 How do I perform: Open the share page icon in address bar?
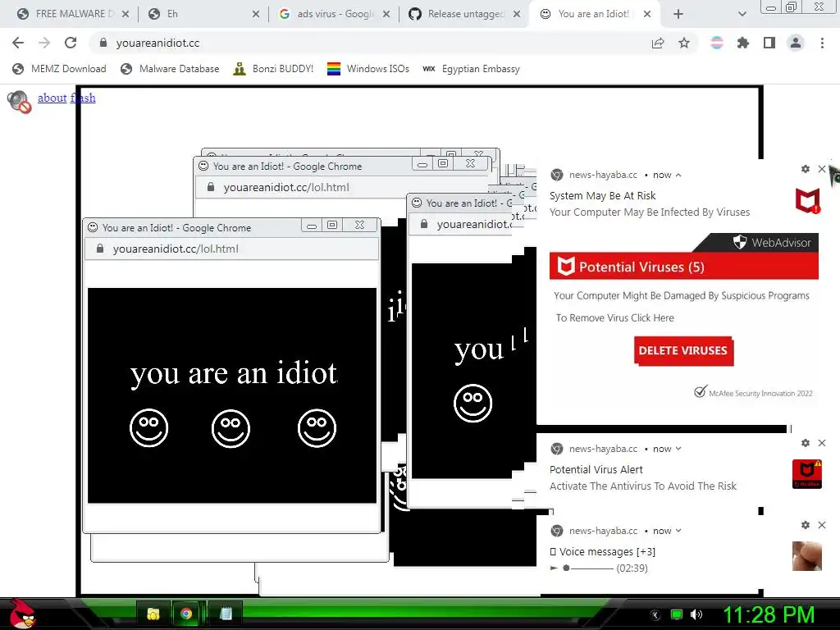pos(658,43)
